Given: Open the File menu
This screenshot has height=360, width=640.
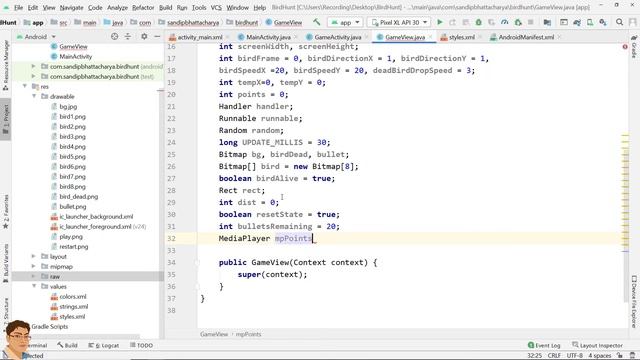Looking at the screenshot, I should point(18,7).
